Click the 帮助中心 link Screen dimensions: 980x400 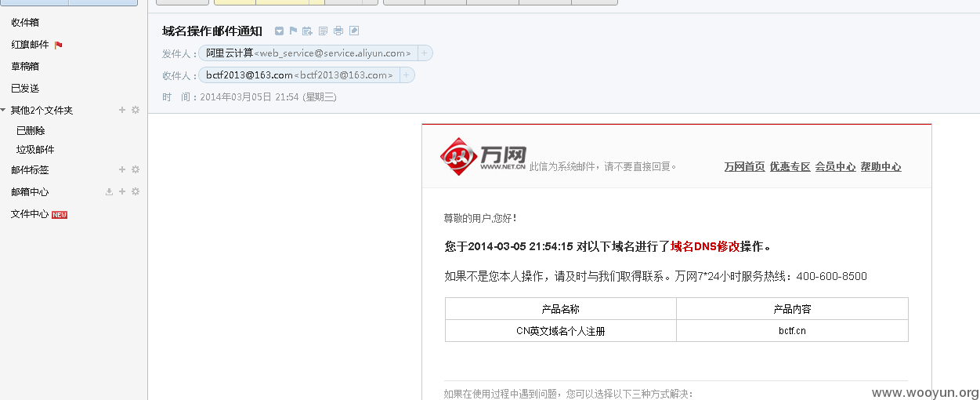tap(881, 167)
